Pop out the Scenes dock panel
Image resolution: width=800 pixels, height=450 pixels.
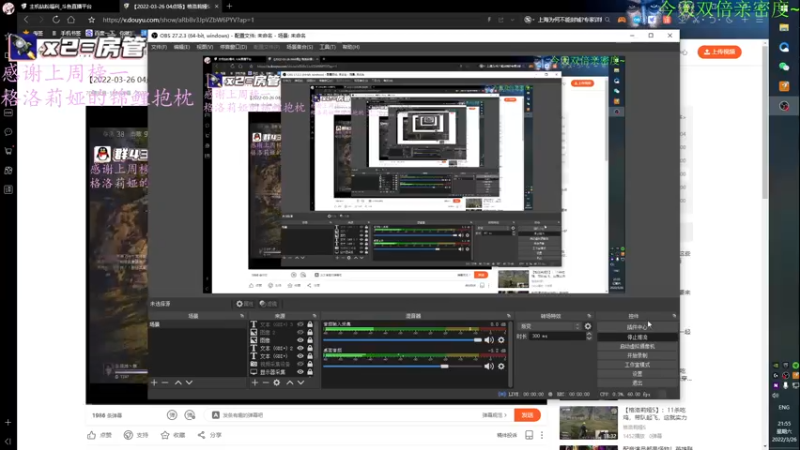point(242,316)
